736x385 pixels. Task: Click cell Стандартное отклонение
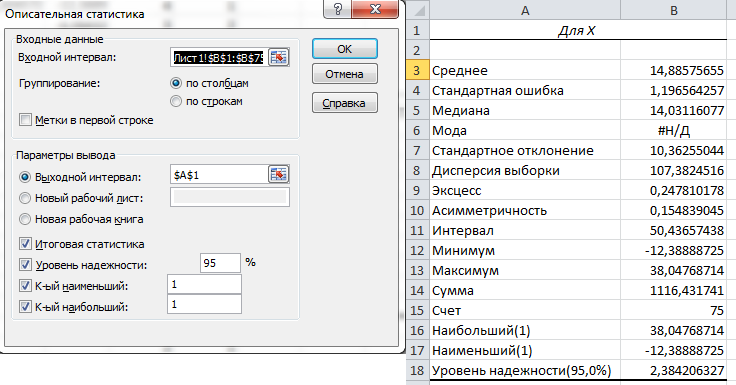(x=525, y=150)
